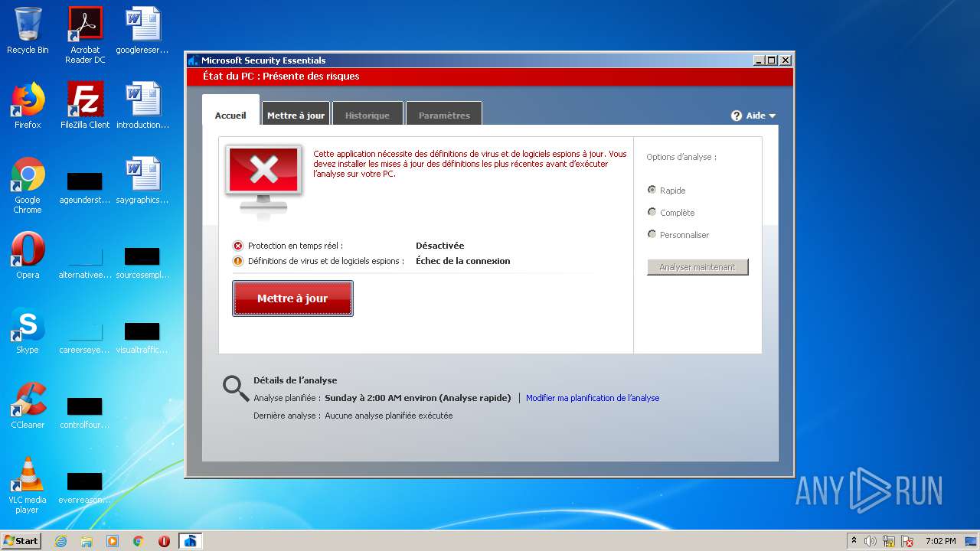Open Action Center flag tray icon

coord(907,541)
